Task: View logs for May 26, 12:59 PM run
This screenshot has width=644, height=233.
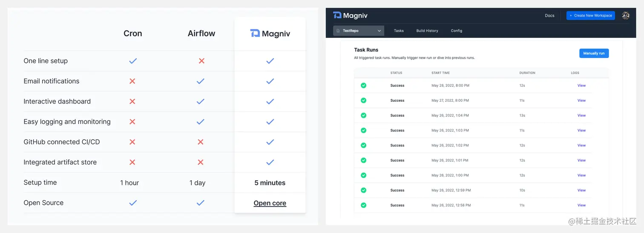Action: [581, 190]
